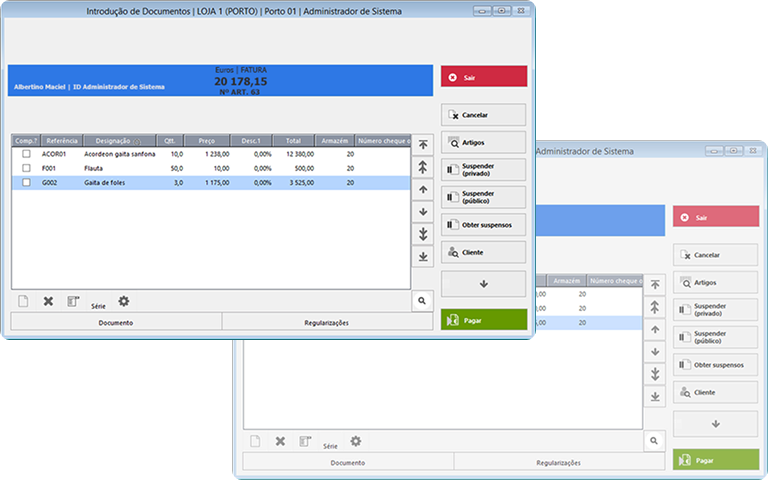Click delete X icon in front window toolbar
Screen dimensions: 768x480
[48, 301]
